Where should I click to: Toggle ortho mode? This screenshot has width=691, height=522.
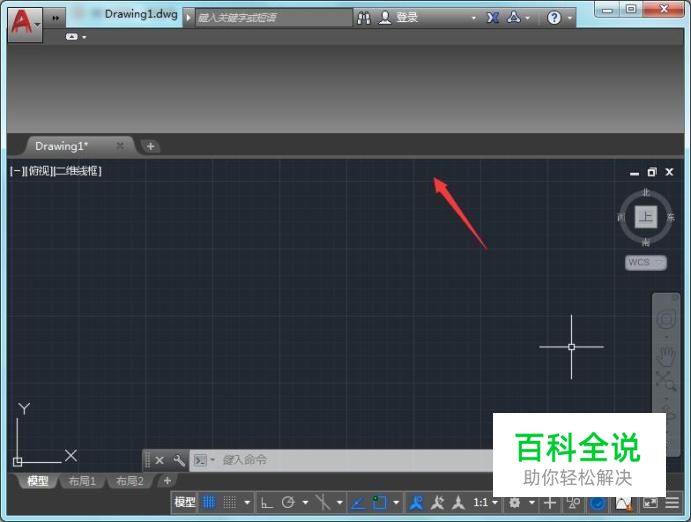coord(266,503)
